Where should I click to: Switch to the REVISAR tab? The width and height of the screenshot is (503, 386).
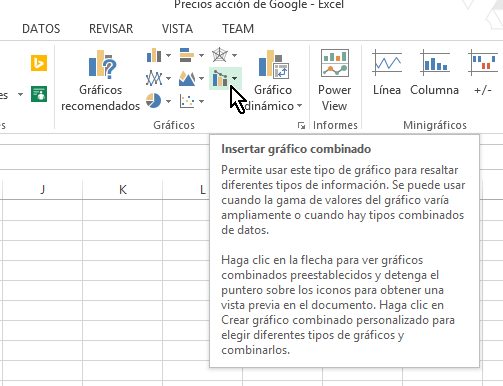coord(111,29)
